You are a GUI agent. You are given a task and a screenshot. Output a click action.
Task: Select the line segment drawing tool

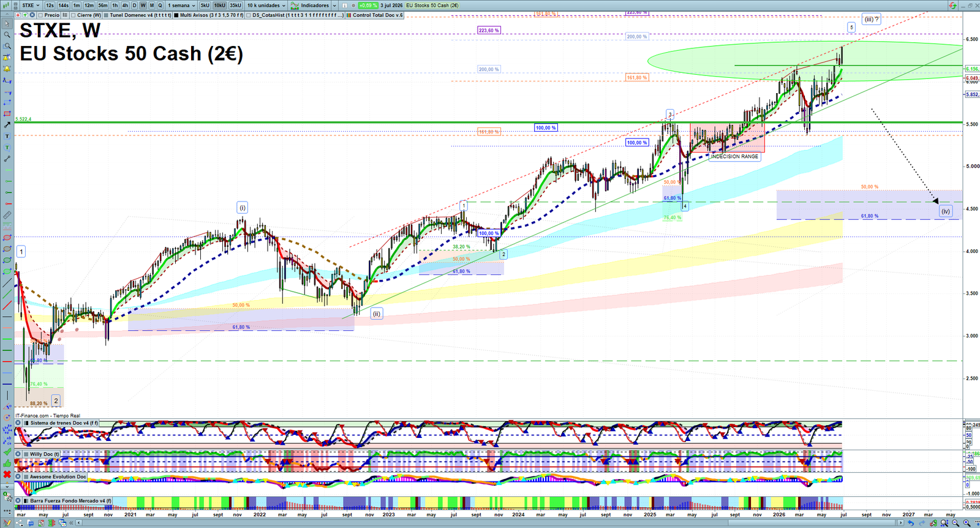(x=7, y=159)
